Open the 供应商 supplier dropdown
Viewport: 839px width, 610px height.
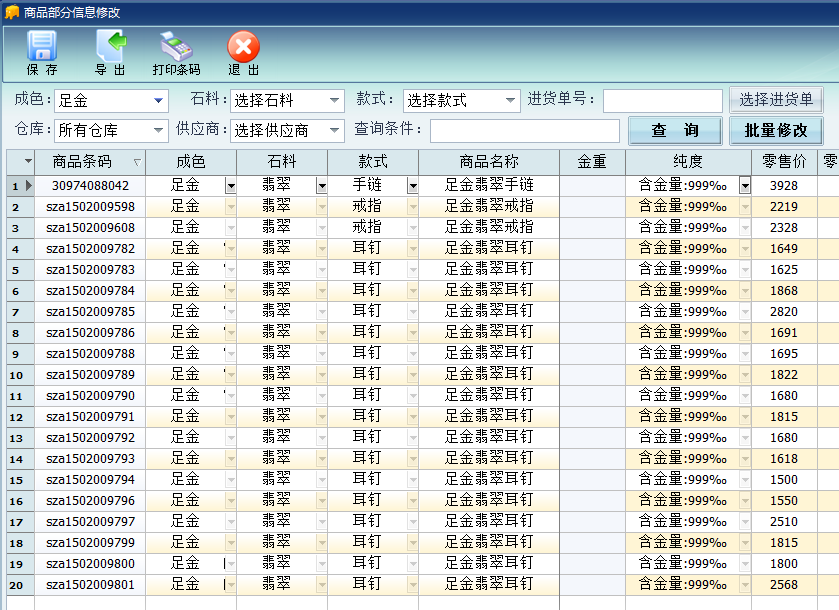tap(335, 131)
